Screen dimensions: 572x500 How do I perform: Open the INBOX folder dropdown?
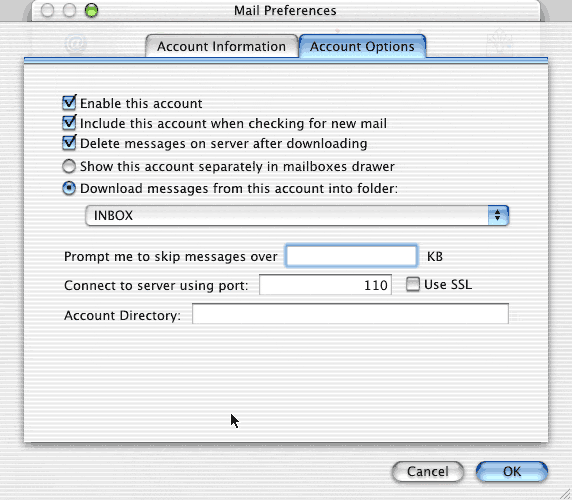(297, 216)
